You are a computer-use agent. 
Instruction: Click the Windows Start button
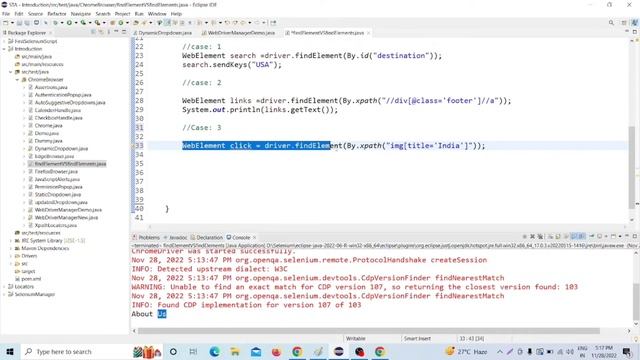10,351
